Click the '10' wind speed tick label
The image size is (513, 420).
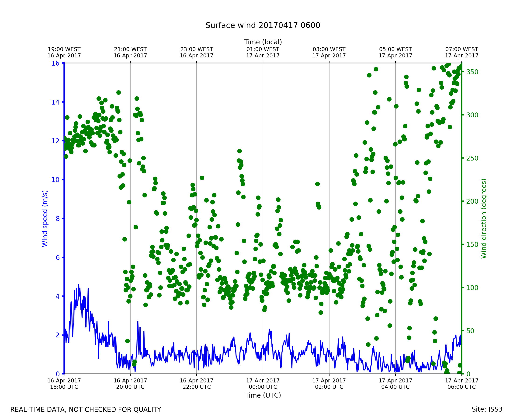click(55, 180)
